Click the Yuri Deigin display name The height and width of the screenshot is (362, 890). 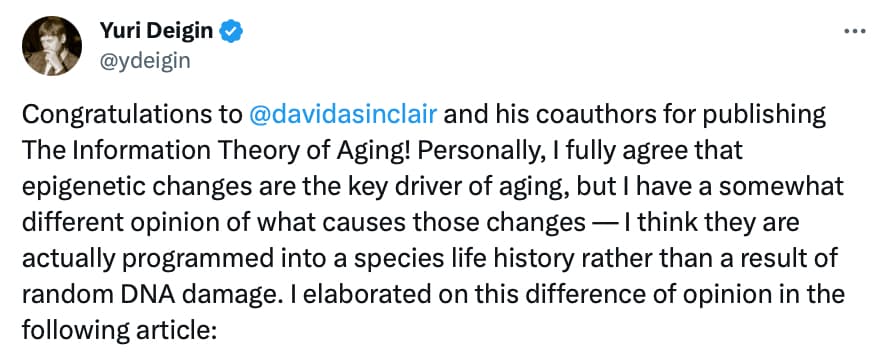(158, 31)
